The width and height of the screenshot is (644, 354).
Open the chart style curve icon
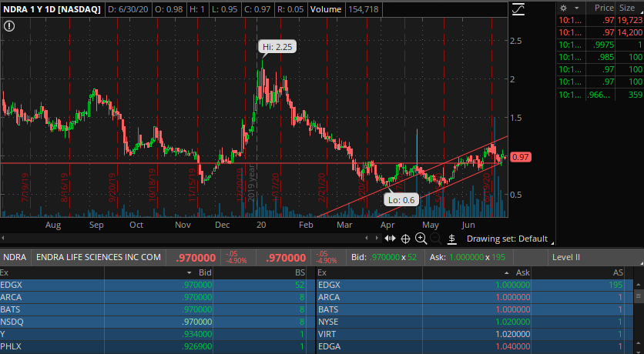click(518, 9)
